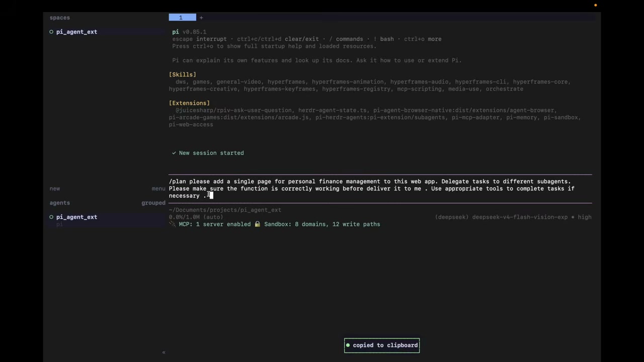This screenshot has width=644, height=362.
Task: Click the green dot in the clipboard toast
Action: (x=348, y=345)
